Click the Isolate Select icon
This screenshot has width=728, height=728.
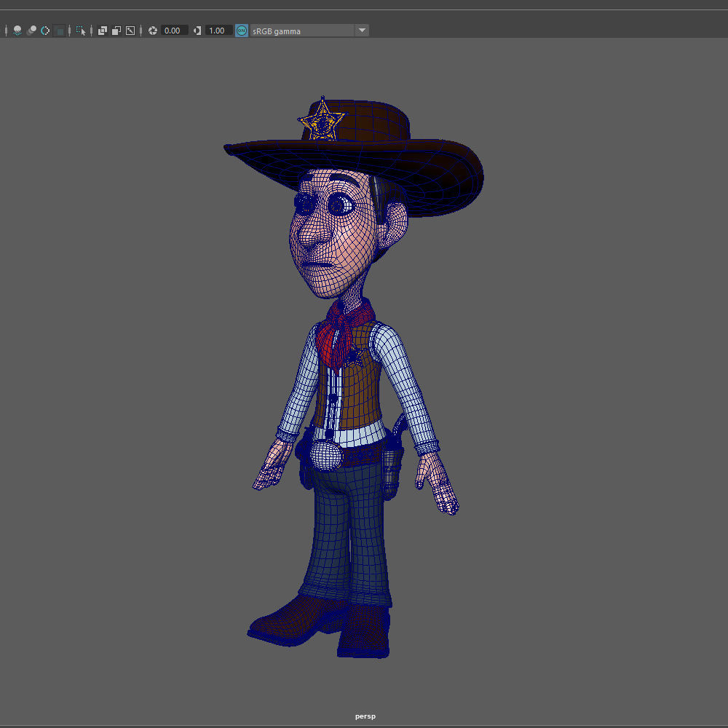point(81,31)
